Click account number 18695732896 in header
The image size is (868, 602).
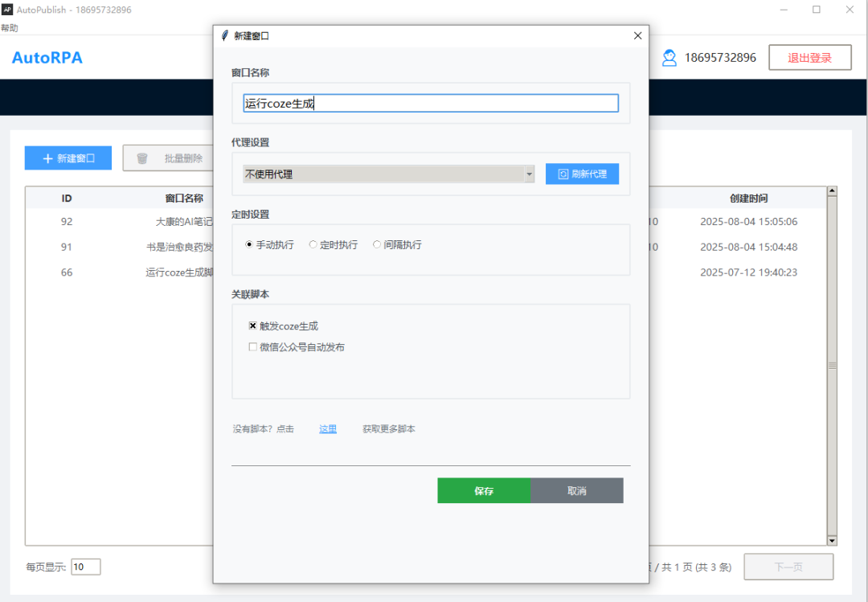pyautogui.click(x=720, y=58)
